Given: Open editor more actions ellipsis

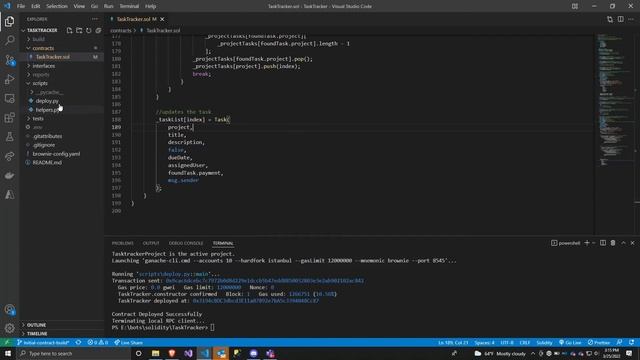Looking at the screenshot, I should 631,19.
